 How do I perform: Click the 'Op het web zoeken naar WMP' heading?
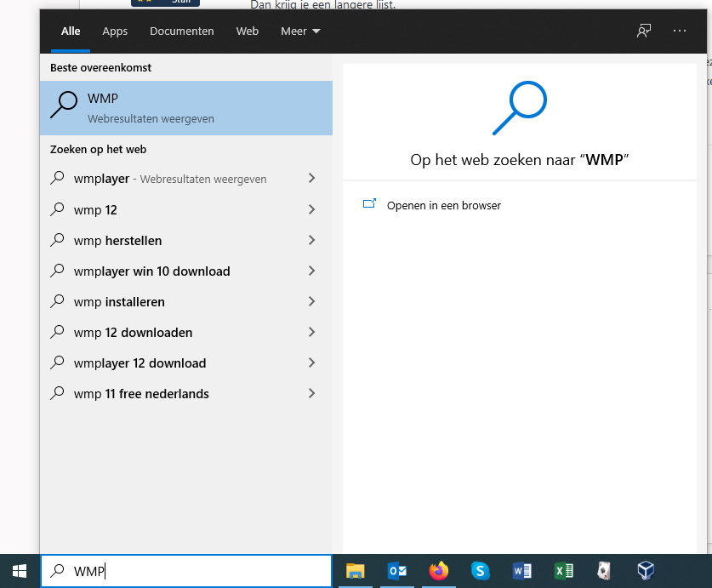(519, 160)
